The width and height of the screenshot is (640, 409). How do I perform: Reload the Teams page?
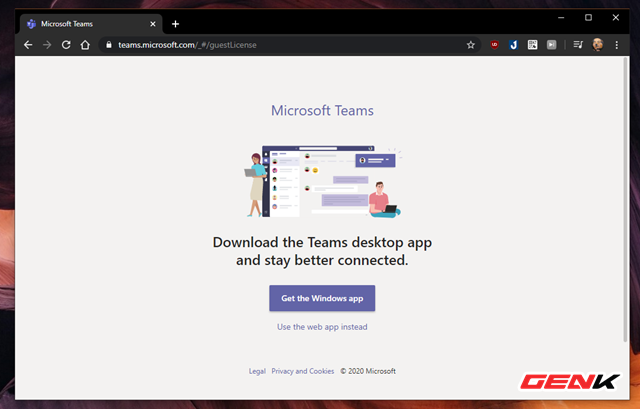point(66,45)
